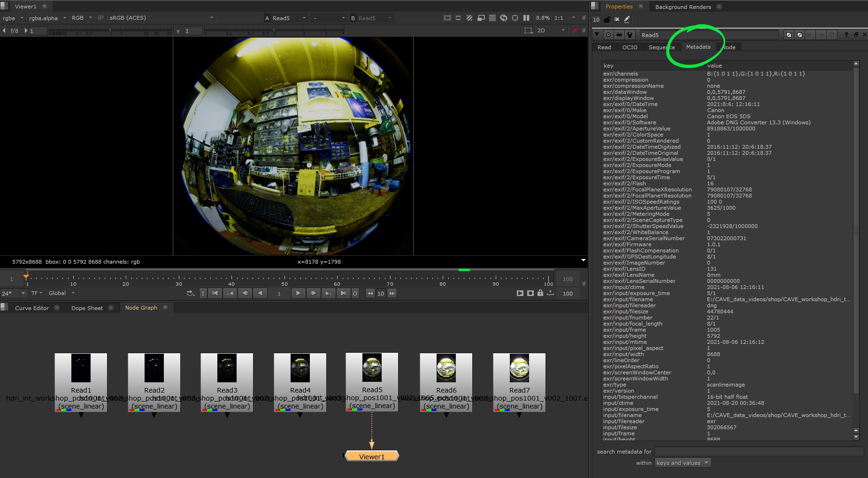Click the capture viewer image icon

point(530,293)
